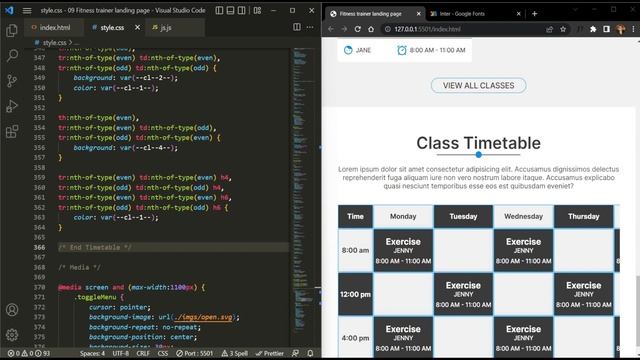Change indentation via Spaces: 4
Viewport: 640px width, 360px height.
[92, 353]
